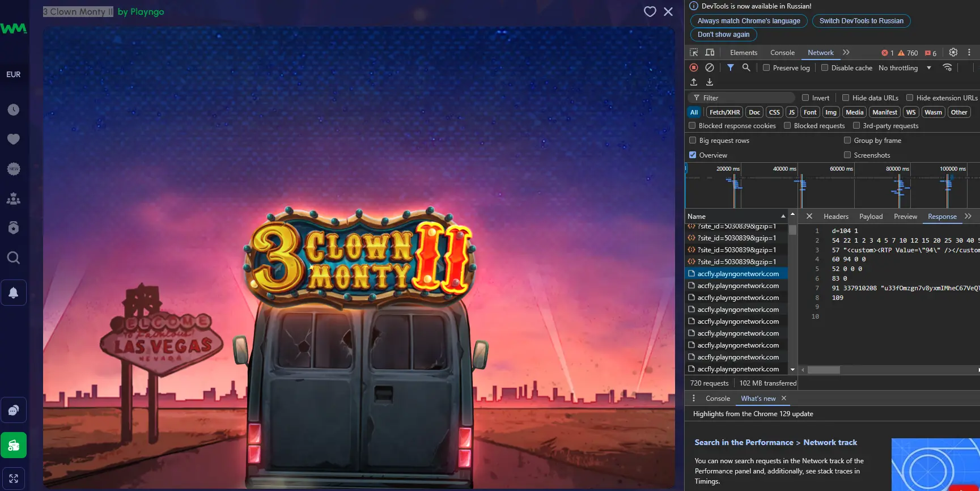Open DevTools three-dot customize menu
The image size is (980, 491).
[969, 52]
